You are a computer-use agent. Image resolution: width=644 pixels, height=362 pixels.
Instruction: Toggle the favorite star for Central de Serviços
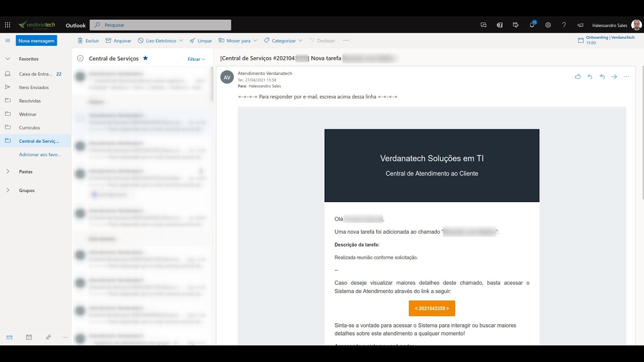point(145,58)
